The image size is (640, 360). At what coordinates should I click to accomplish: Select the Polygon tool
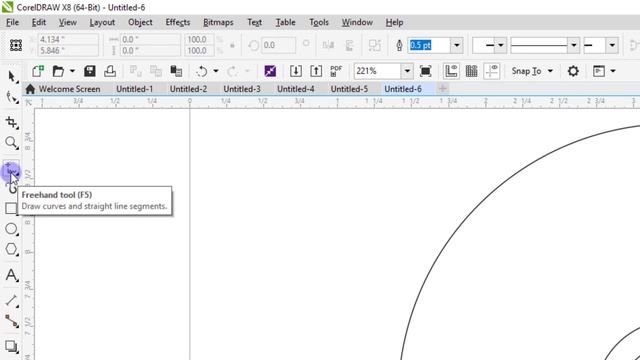(11, 249)
